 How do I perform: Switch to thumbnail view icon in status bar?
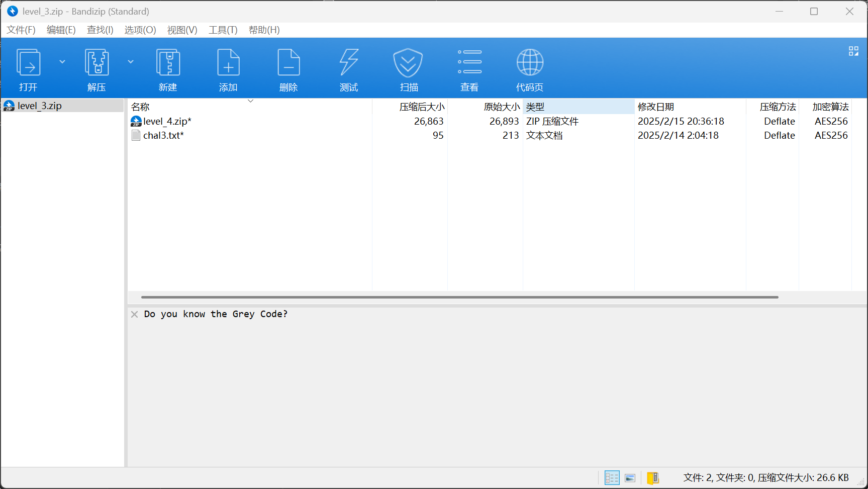click(630, 478)
